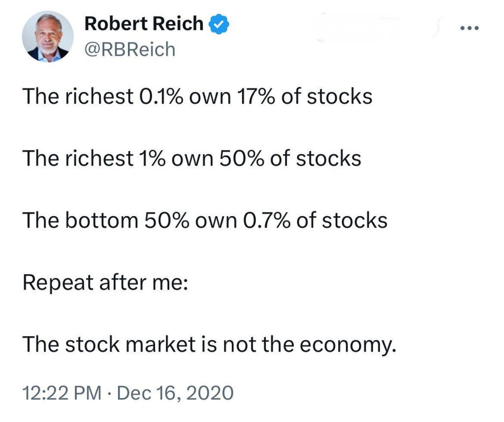Click the "Repeat after me:" line
This screenshot has width=504, height=422.
pyautogui.click(x=105, y=283)
